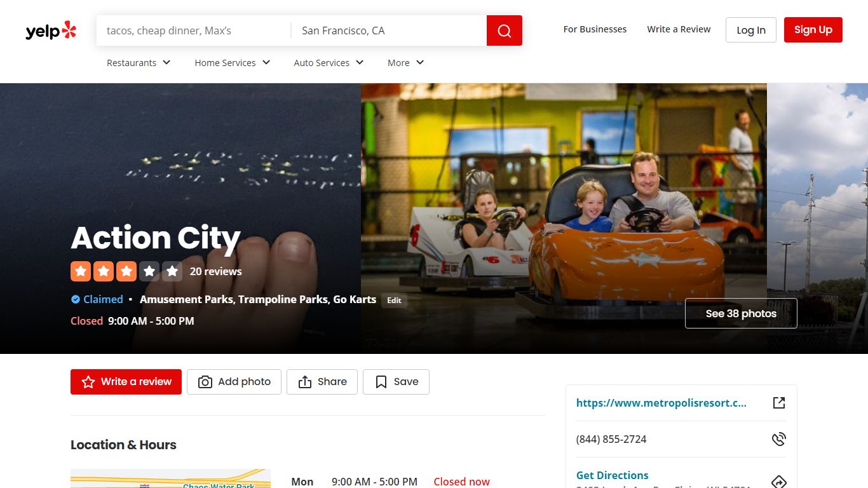Click the Share button

point(322,382)
